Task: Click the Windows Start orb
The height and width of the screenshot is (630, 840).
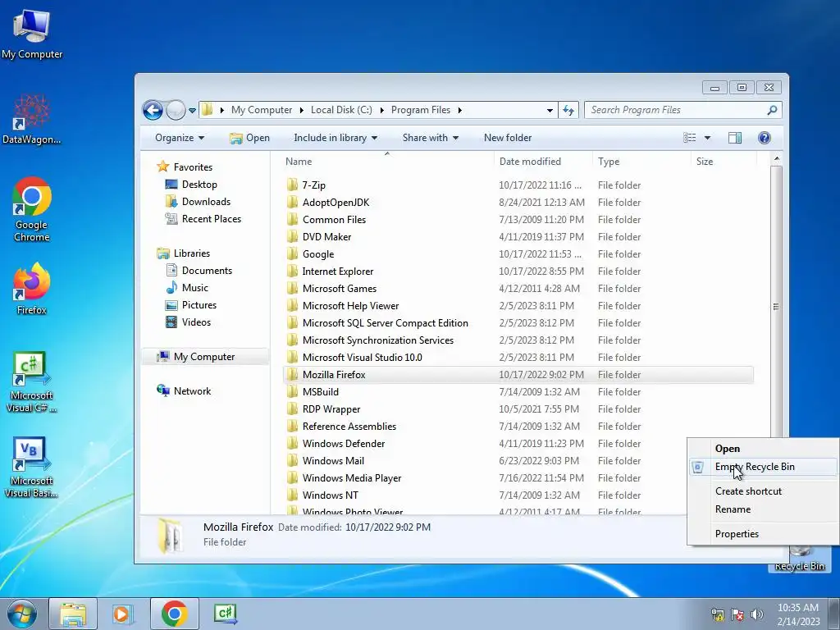Action: (x=22, y=614)
